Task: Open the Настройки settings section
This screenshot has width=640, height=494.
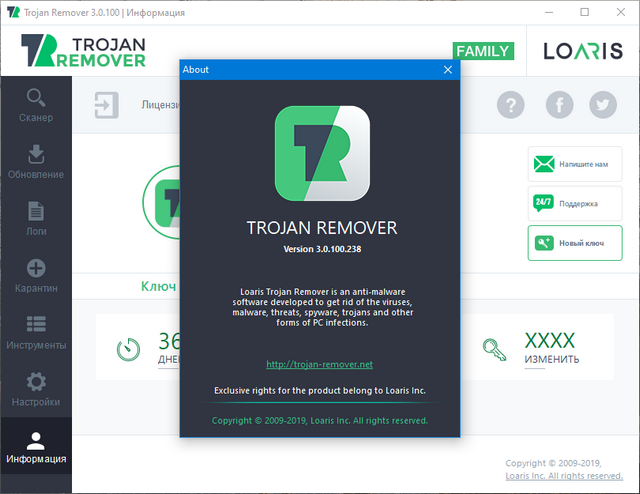Action: point(36,389)
